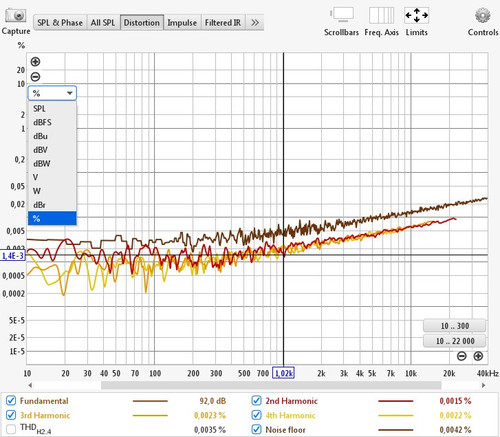Click the 92,0 dB Fundamental value
500x437 pixels.
213,401
